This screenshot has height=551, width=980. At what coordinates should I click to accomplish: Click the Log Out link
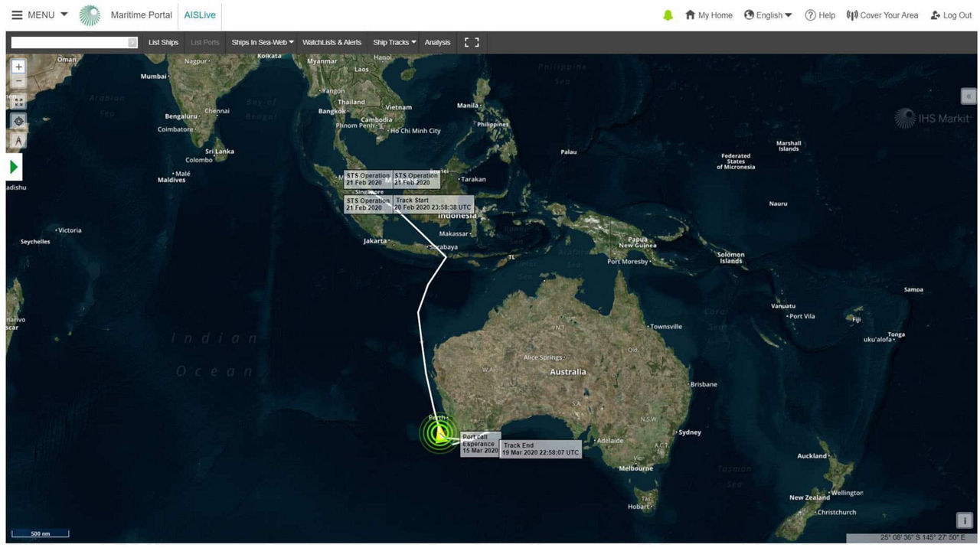[951, 15]
